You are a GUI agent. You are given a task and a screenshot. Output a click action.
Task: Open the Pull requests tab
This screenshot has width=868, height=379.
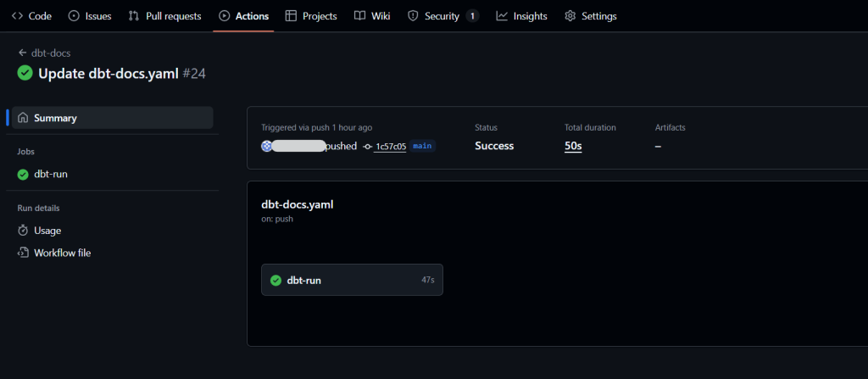[x=164, y=16]
